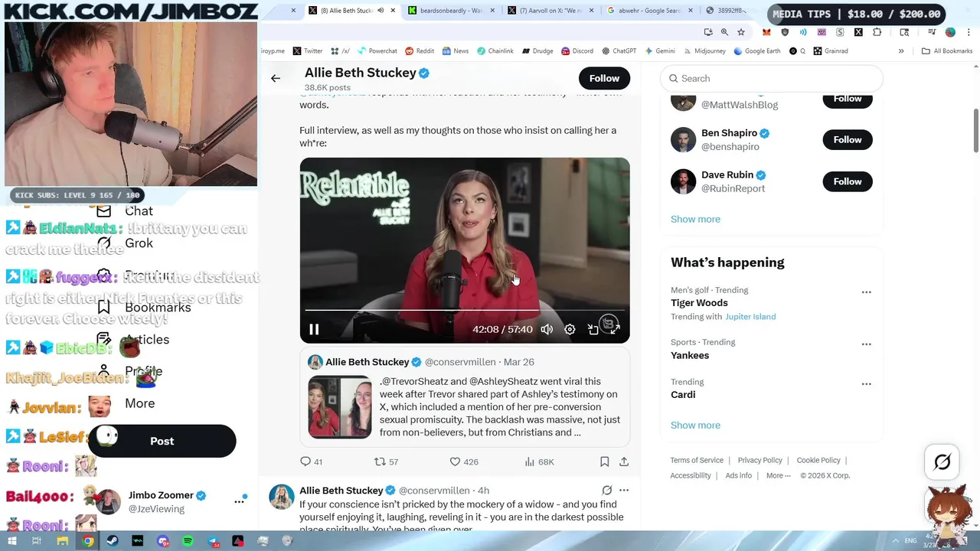Open Bookmarks in the X sidebar
This screenshot has width=980, height=551.
(145, 308)
